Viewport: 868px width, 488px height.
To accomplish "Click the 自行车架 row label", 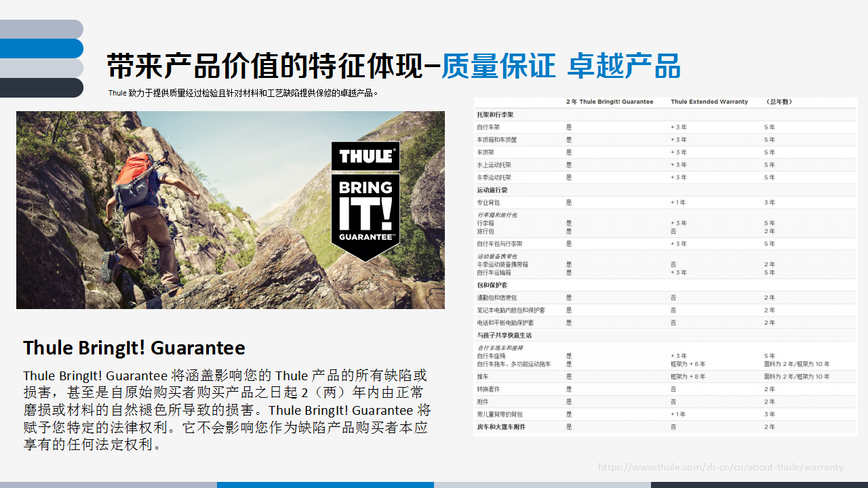I will (488, 127).
